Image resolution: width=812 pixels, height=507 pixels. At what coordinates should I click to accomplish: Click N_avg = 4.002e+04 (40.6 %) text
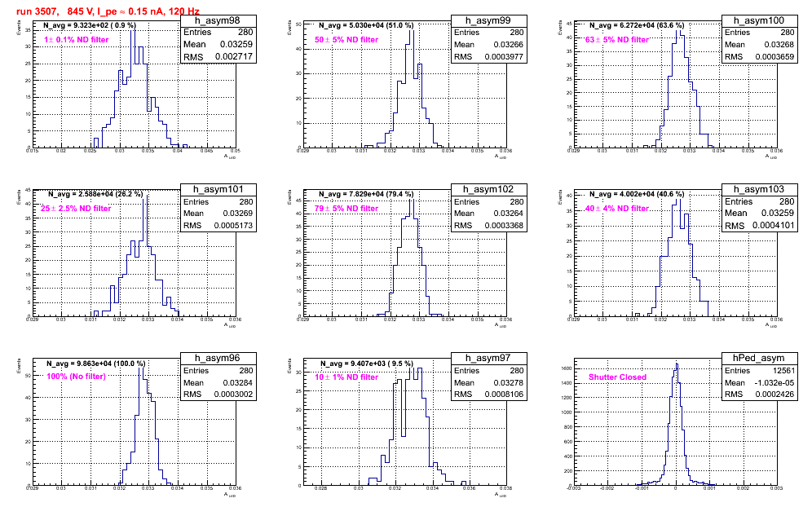point(637,194)
